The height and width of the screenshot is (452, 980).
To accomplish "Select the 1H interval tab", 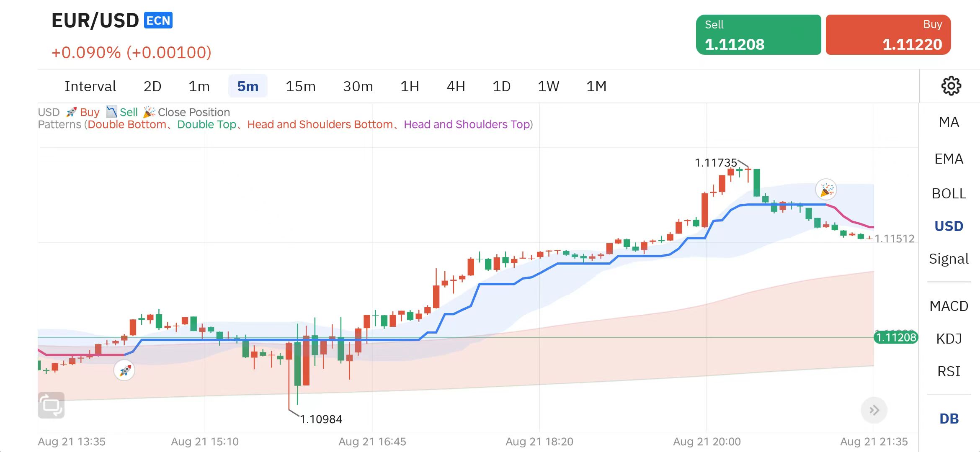I will (409, 86).
